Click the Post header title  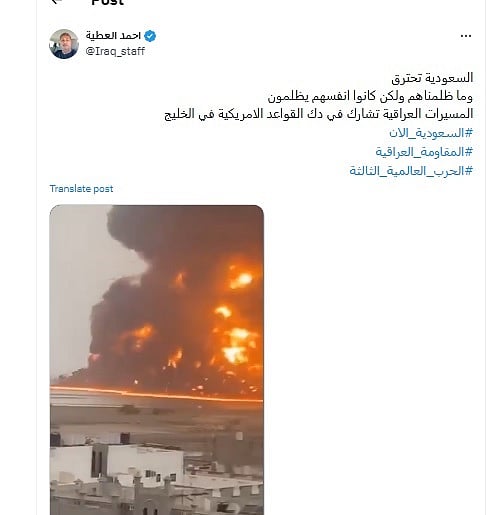(107, 2)
